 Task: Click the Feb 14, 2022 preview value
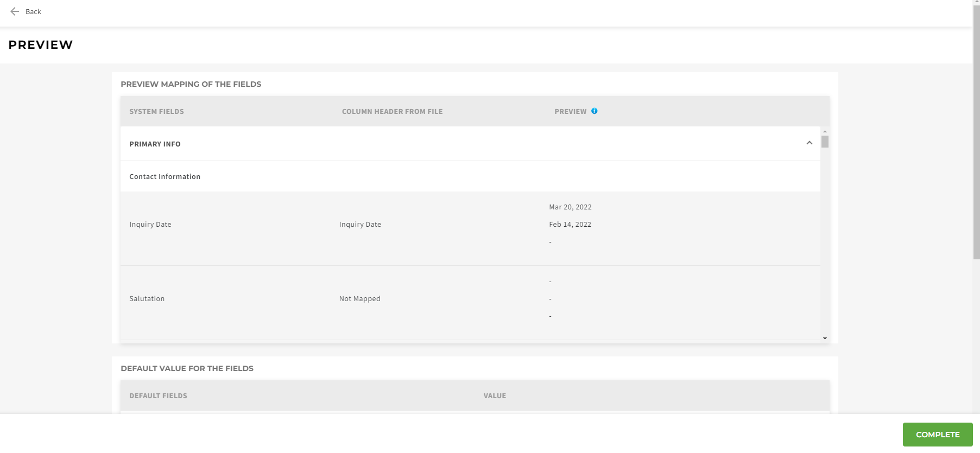click(570, 225)
